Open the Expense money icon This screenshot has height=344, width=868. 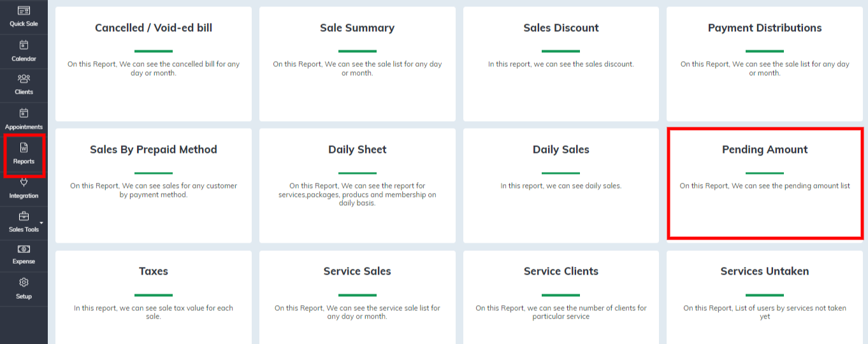24,249
